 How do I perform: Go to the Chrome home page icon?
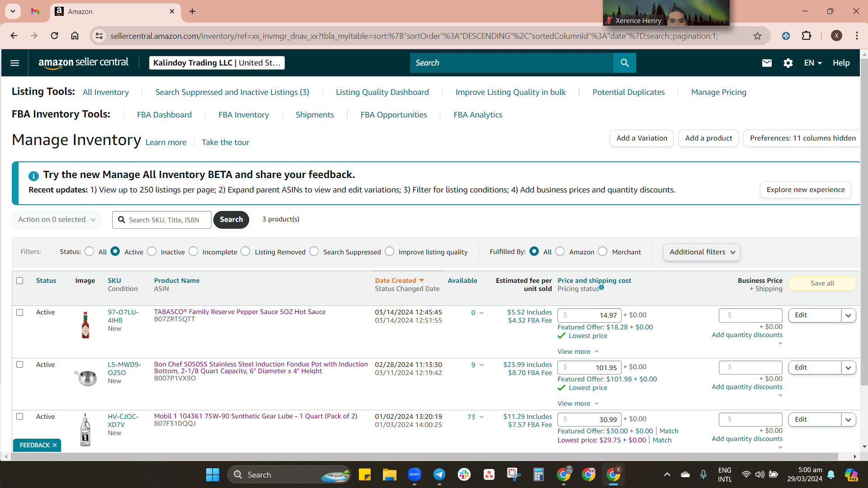[75, 36]
